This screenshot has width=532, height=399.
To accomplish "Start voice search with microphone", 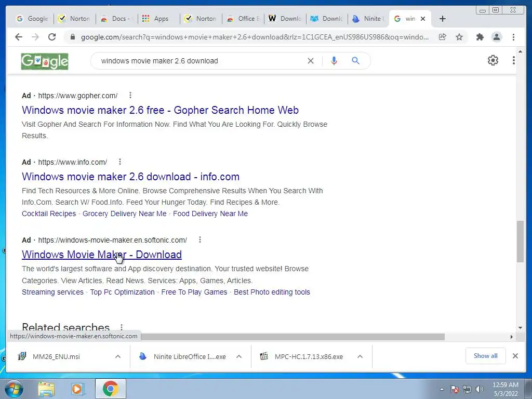I will tap(334, 61).
